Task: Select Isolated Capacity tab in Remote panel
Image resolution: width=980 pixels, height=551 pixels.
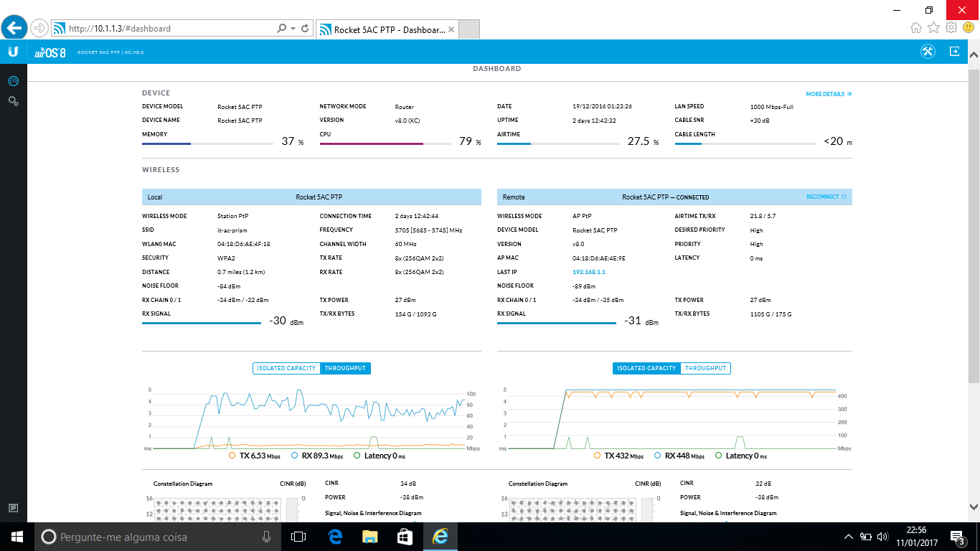Action: [x=646, y=368]
